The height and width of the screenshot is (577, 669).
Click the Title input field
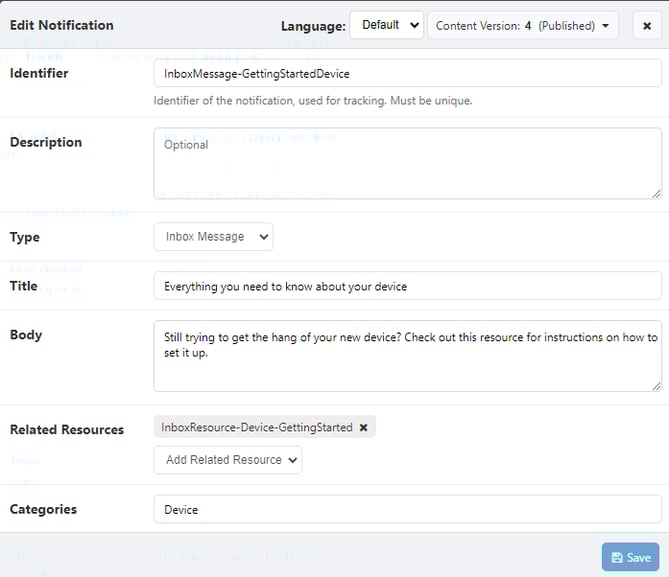click(407, 286)
